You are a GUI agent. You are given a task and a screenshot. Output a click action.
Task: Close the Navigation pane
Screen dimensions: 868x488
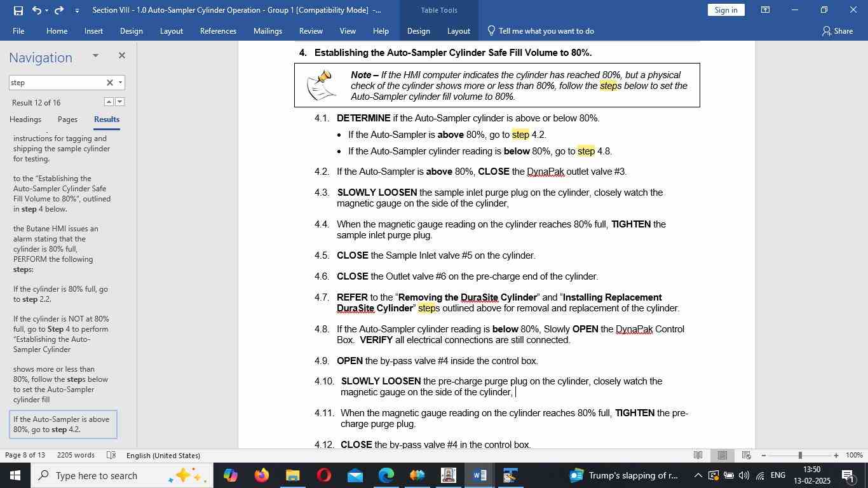[121, 56]
